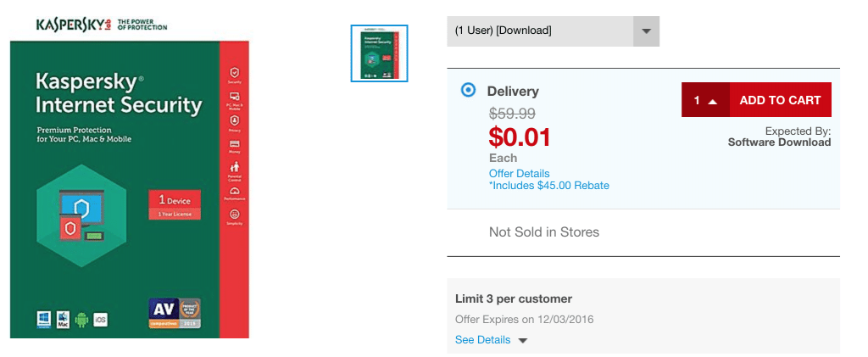This screenshot has height=357, width=868.
Task: Click the ADD TO CART button
Action: pos(780,100)
